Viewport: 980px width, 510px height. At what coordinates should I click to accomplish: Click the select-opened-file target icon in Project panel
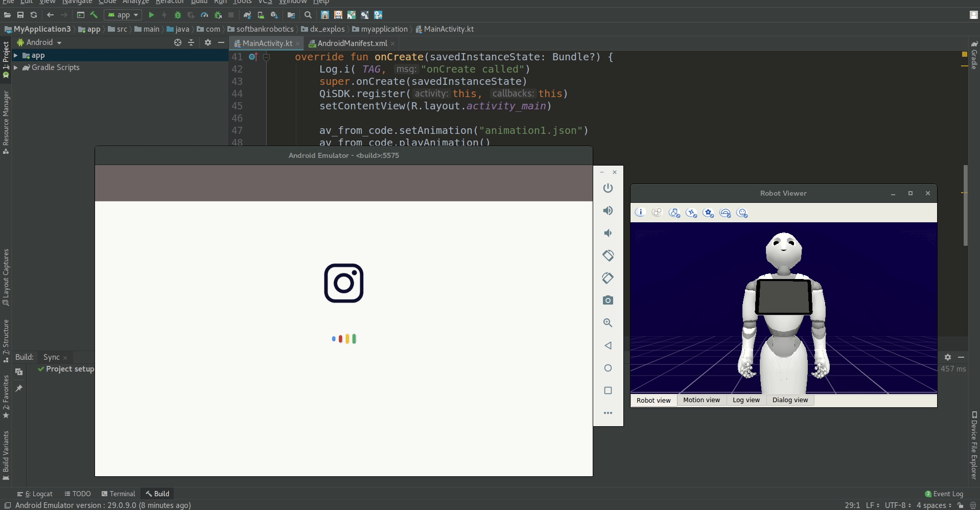pos(178,42)
